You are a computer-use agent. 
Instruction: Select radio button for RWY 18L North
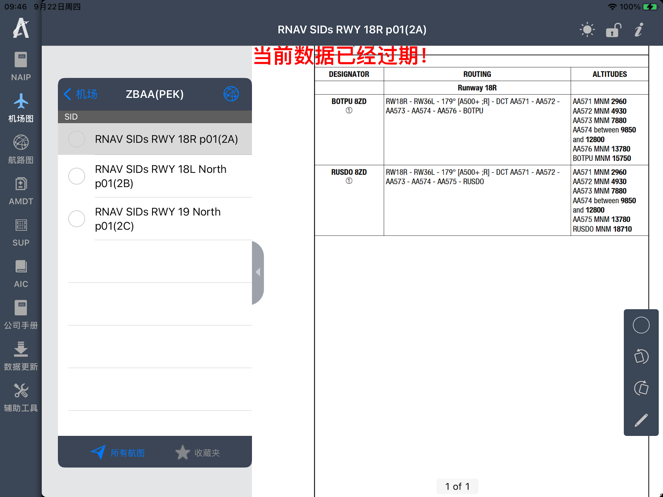click(77, 177)
